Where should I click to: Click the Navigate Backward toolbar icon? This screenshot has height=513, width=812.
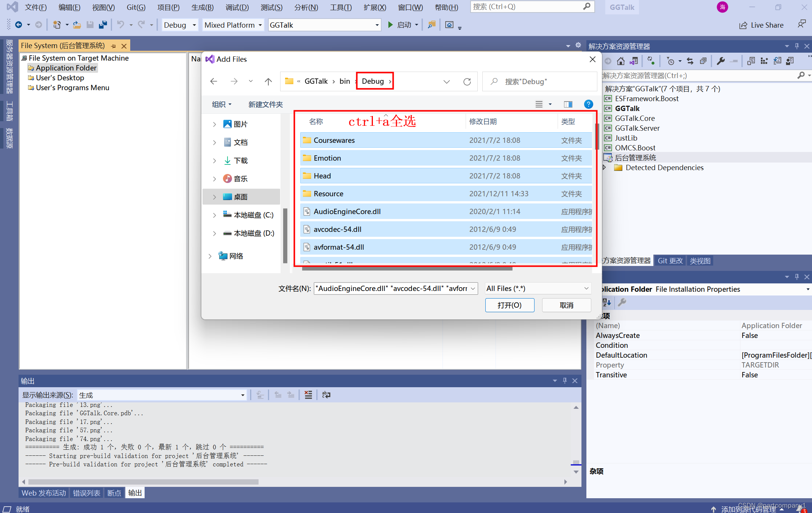[x=19, y=25]
